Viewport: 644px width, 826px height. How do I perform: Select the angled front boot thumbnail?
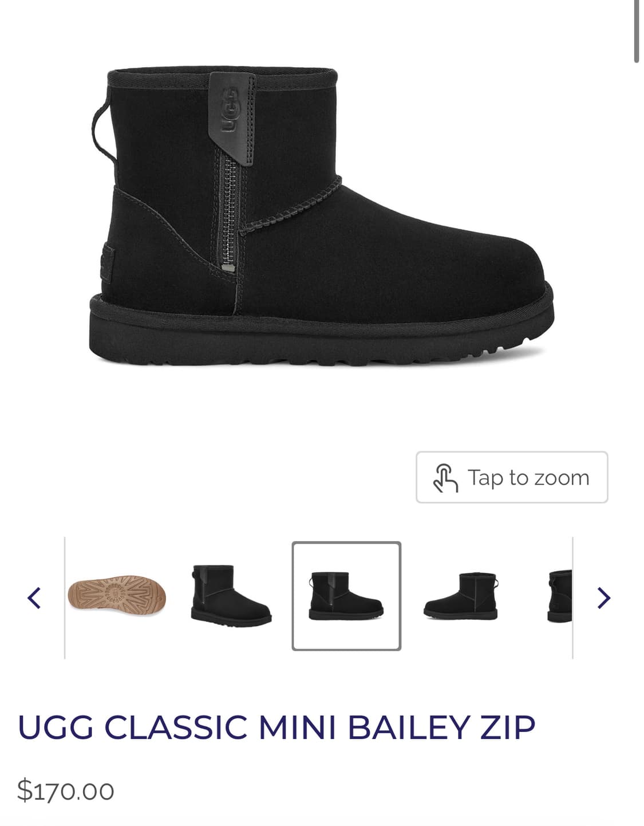(x=231, y=595)
